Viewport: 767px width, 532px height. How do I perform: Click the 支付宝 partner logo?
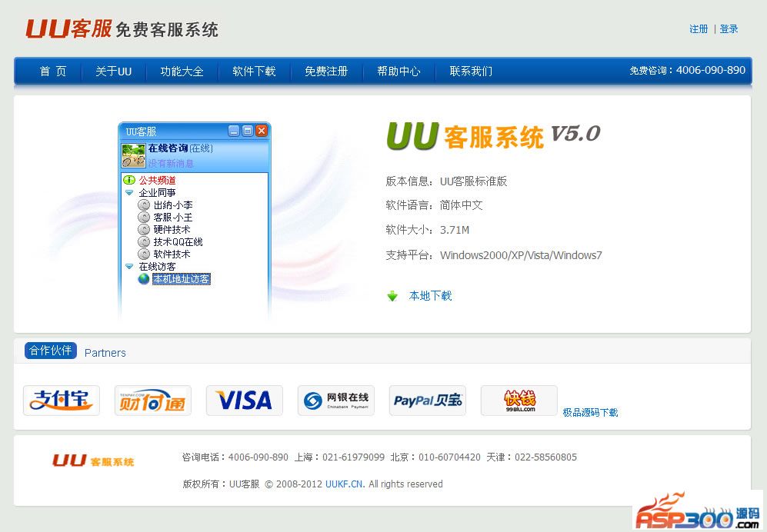61,401
